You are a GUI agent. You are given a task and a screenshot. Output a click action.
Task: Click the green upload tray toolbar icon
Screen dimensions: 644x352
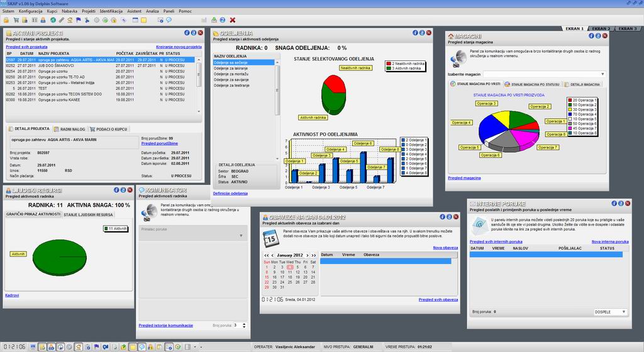click(x=214, y=19)
